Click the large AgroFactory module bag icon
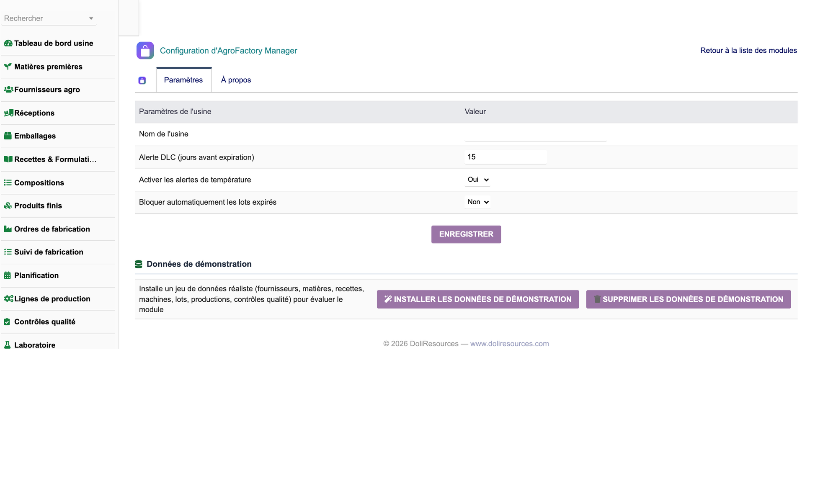This screenshot has width=815, height=504. coord(145,51)
